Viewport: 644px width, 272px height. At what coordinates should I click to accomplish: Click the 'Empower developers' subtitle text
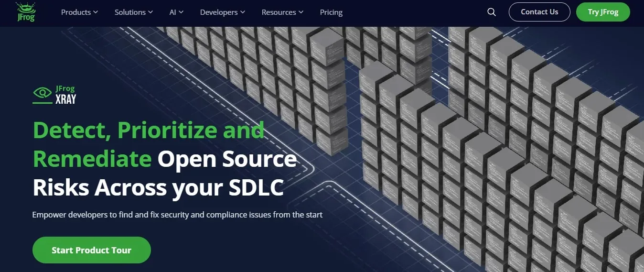177,215
